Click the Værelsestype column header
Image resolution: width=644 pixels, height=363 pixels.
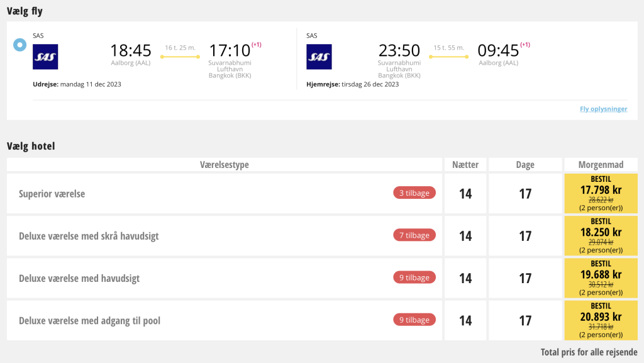tap(225, 165)
